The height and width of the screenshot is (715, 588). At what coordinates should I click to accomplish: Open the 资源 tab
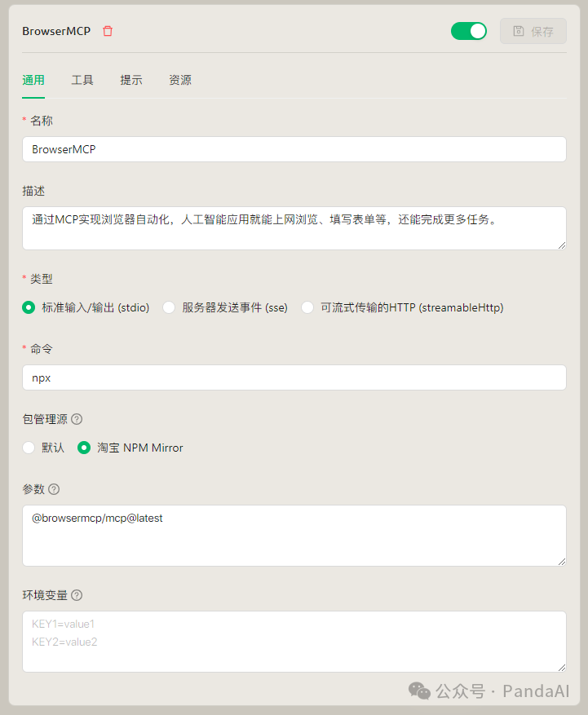point(179,80)
